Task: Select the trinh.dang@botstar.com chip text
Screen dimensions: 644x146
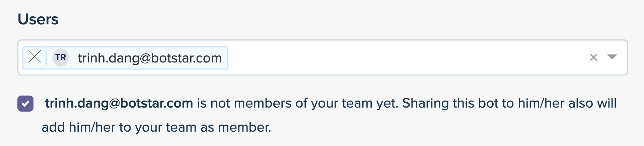Action: pyautogui.click(x=150, y=58)
